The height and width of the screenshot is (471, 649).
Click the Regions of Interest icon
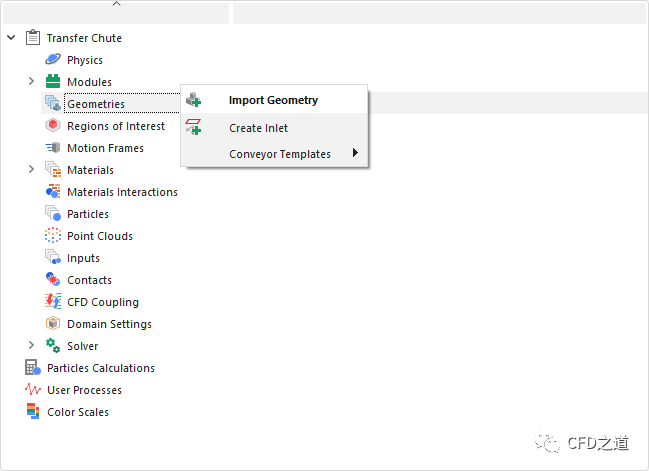[53, 126]
